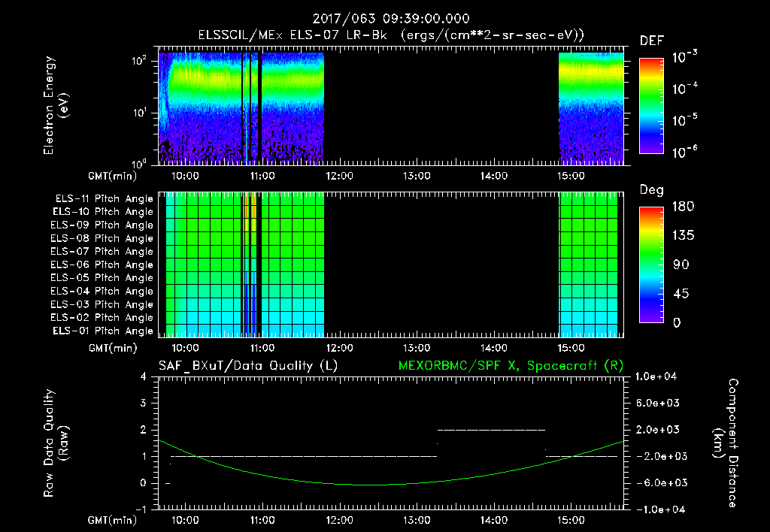770x532 pixels.
Task: Click the ELS-11 Pitch Angle row label
Action: coord(104,199)
